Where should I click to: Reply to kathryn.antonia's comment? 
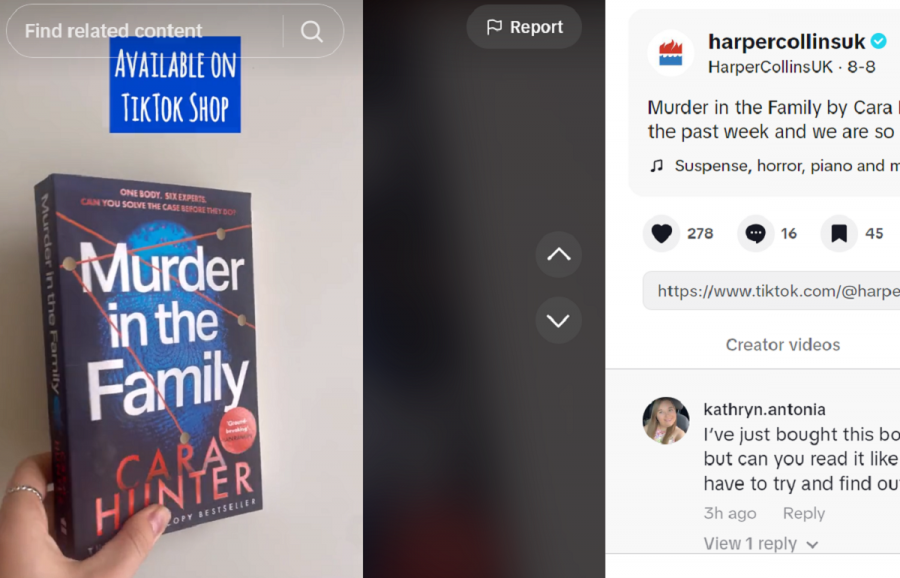click(804, 513)
